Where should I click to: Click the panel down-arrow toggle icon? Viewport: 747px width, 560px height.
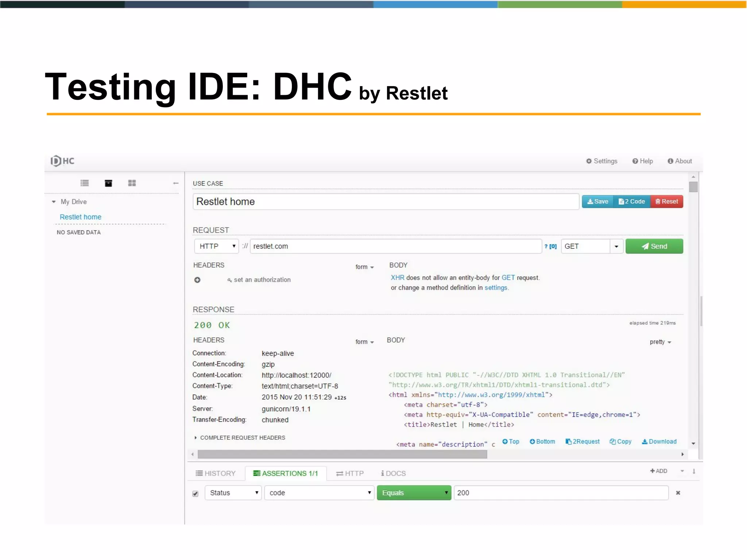[694, 471]
